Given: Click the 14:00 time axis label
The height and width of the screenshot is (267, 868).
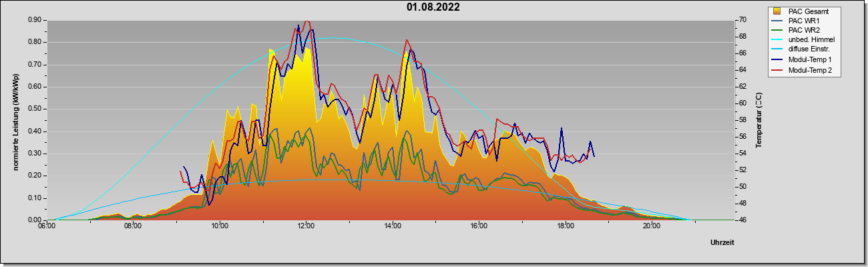Looking at the screenshot, I should click(x=393, y=226).
